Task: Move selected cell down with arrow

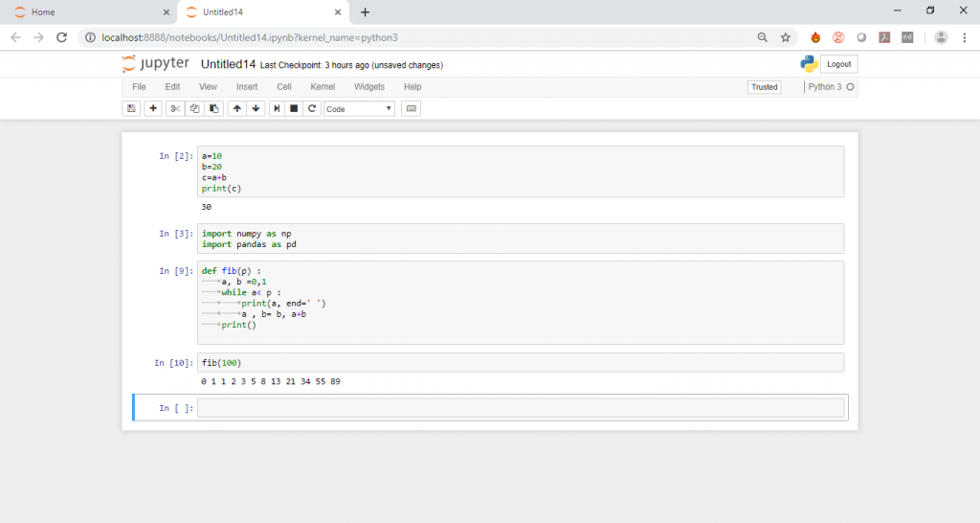Action: 256,109
